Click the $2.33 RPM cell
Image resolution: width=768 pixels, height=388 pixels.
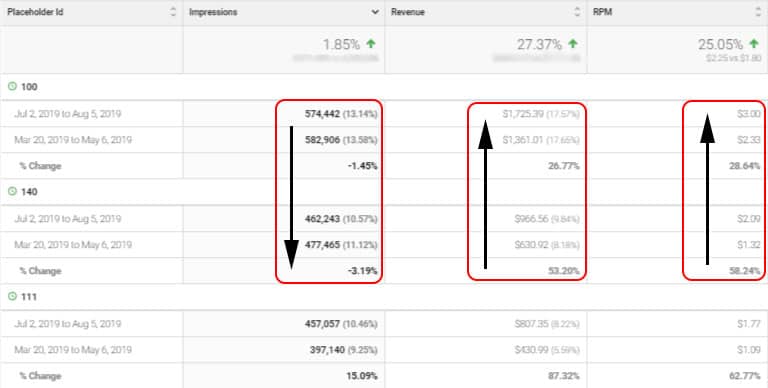coord(677,140)
